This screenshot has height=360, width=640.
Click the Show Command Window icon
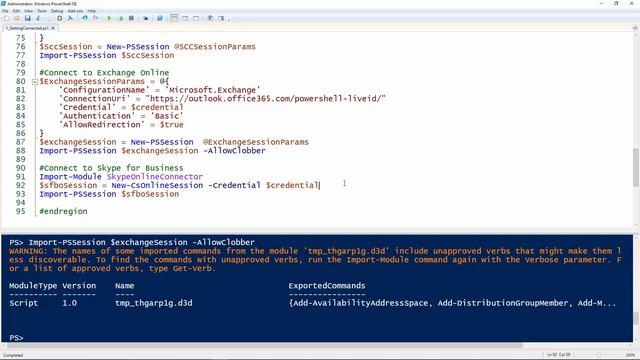pos(210,18)
